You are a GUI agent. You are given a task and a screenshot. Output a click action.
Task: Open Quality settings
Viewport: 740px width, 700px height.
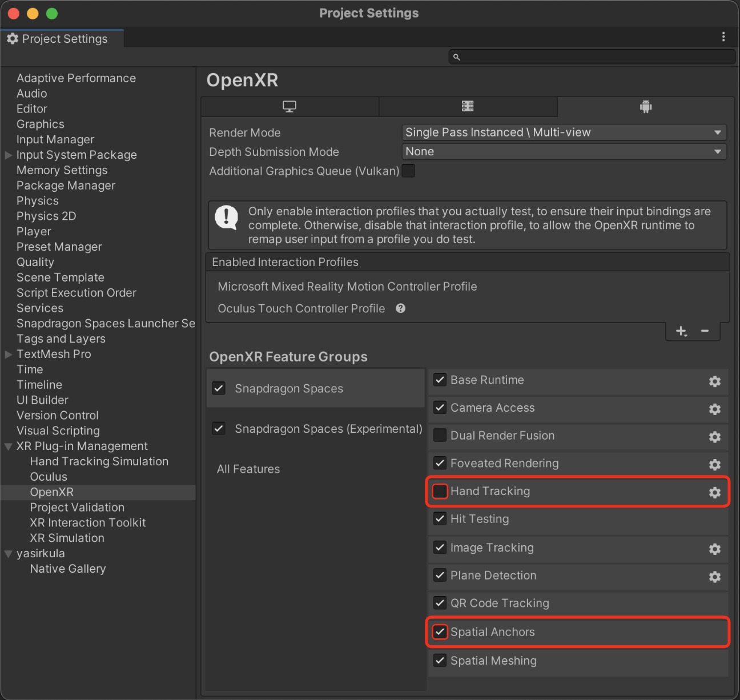[x=35, y=262]
